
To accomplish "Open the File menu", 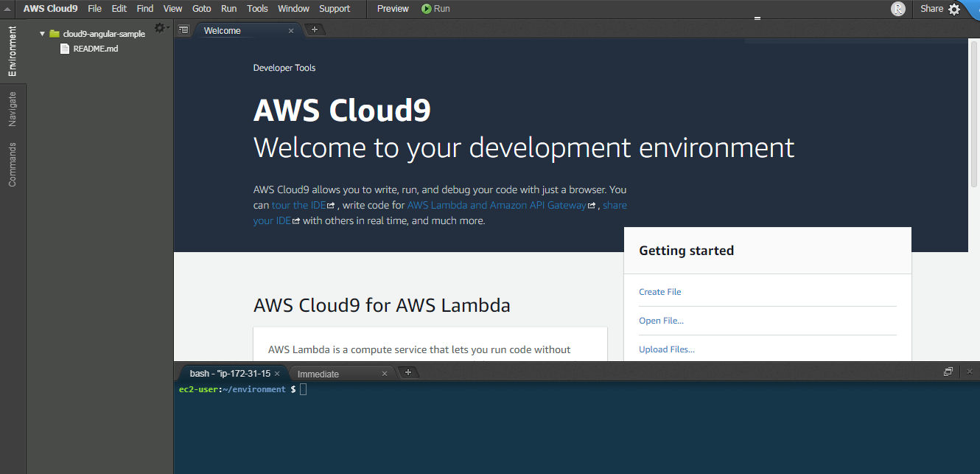I will click(94, 9).
